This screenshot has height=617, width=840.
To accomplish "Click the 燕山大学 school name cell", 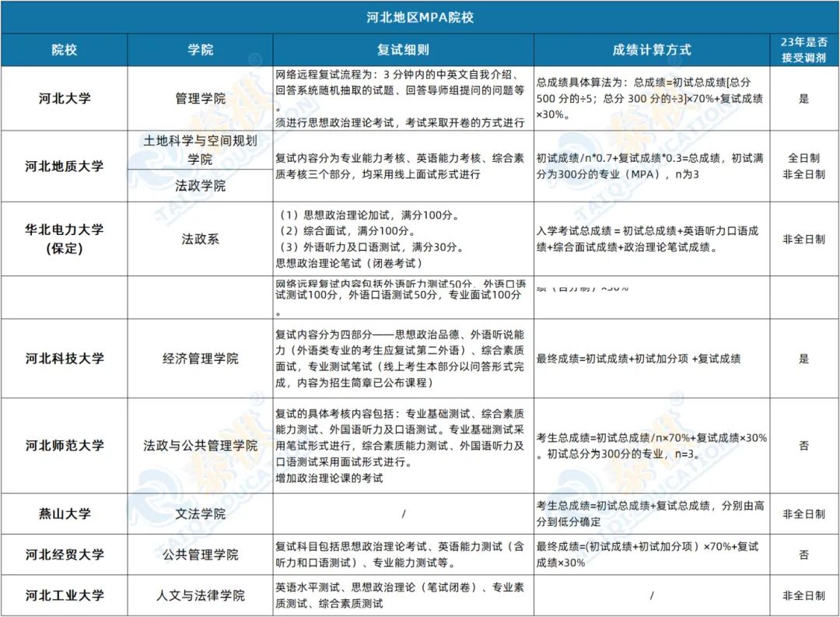I will pyautogui.click(x=65, y=514).
